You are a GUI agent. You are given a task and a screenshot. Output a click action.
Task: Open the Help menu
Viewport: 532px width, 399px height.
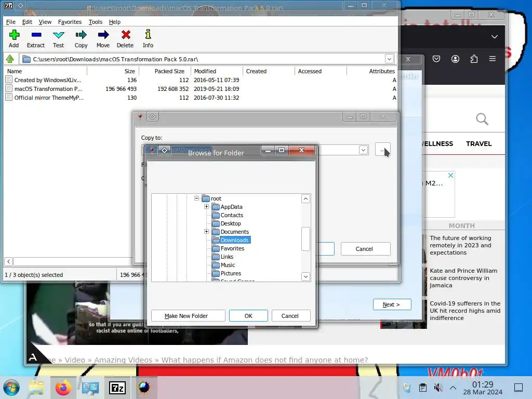[x=115, y=22]
